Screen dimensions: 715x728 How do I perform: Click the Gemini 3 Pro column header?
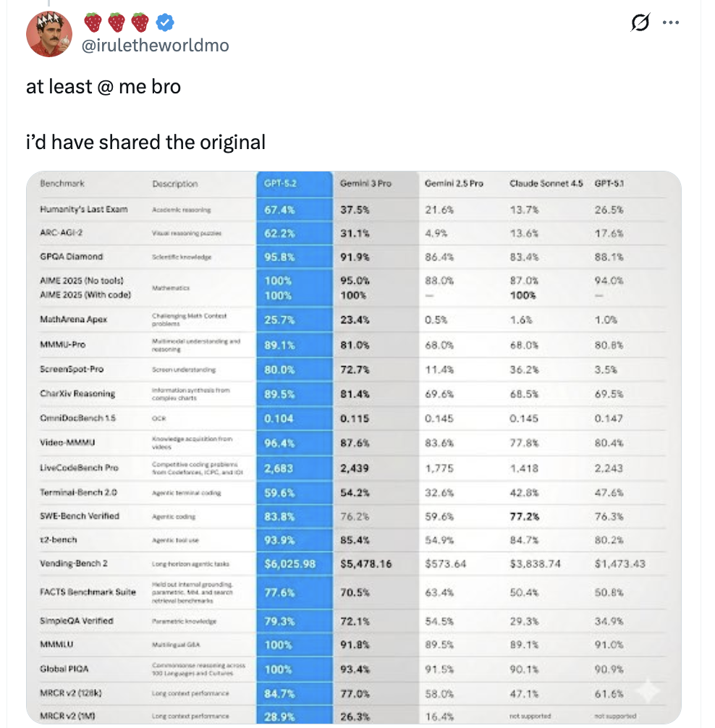pos(365,184)
